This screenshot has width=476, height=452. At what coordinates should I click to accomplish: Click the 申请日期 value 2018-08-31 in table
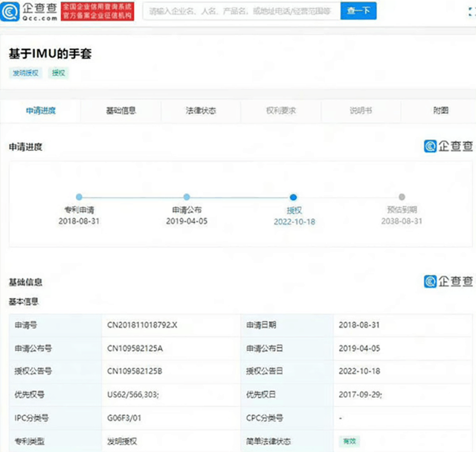359,325
